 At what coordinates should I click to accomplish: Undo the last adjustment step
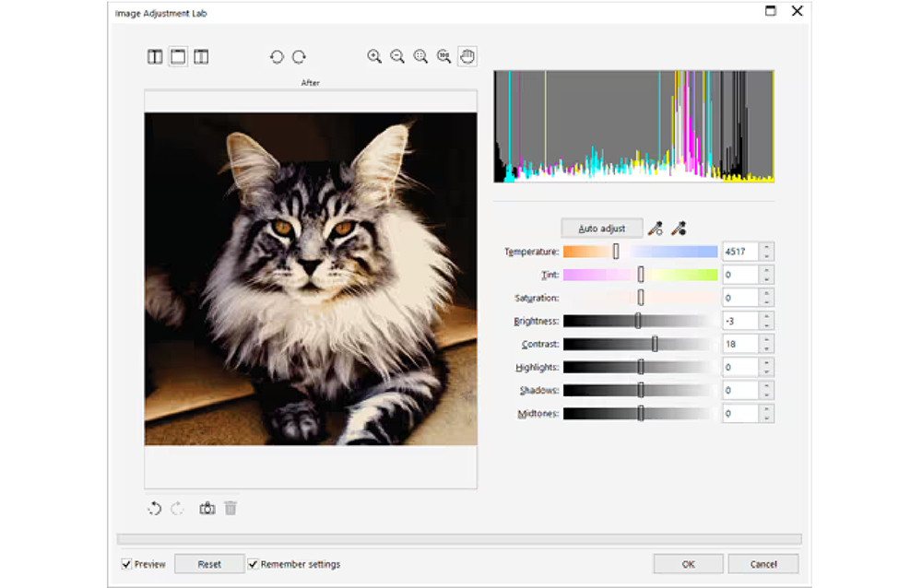(155, 508)
